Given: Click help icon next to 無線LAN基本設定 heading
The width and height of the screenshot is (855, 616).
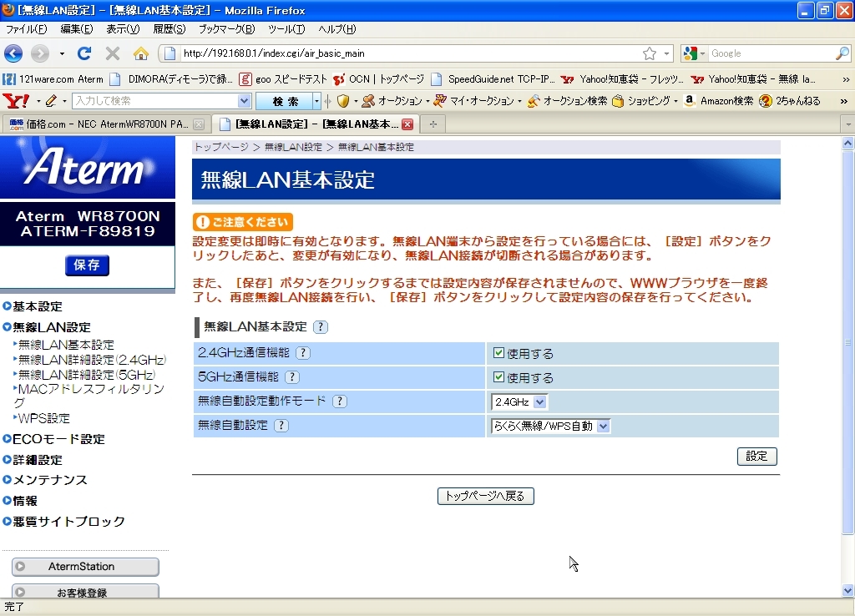Looking at the screenshot, I should pos(321,327).
